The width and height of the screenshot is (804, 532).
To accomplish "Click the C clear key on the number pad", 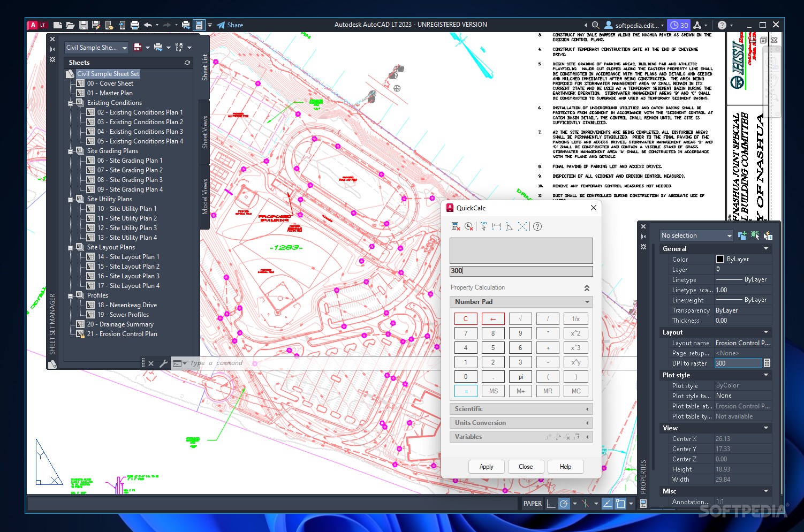I will point(466,319).
